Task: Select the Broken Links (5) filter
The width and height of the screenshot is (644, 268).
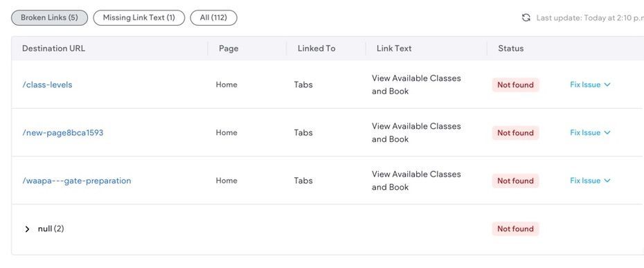Action: pos(49,18)
